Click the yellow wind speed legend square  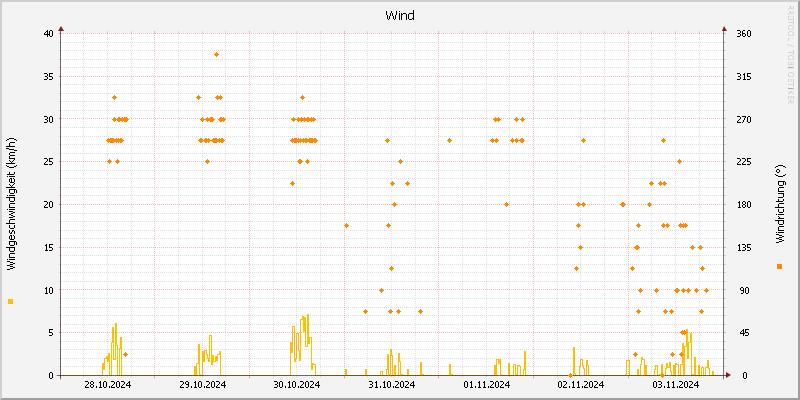[10, 302]
